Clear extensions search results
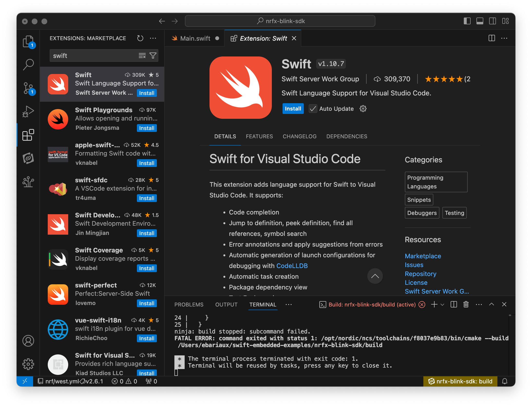 (142, 56)
